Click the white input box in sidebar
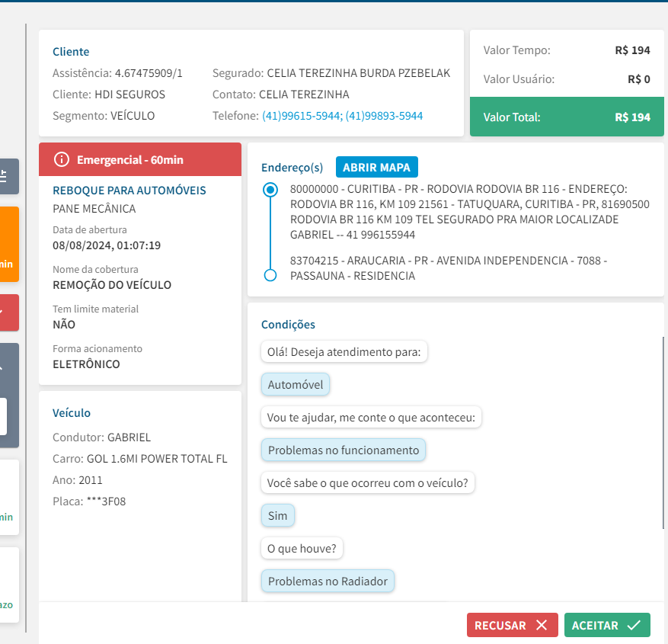 tap(4, 416)
